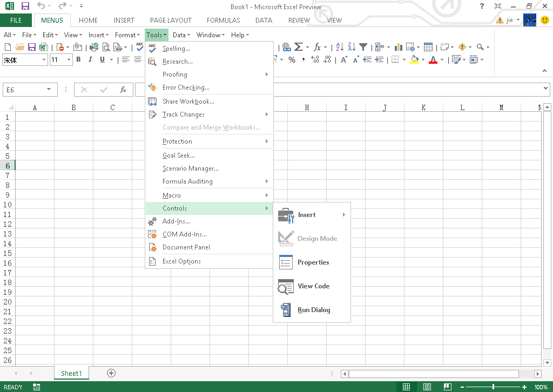This screenshot has height=392, width=553.
Task: Click the feedback smiley face icon
Action: click(x=545, y=20)
